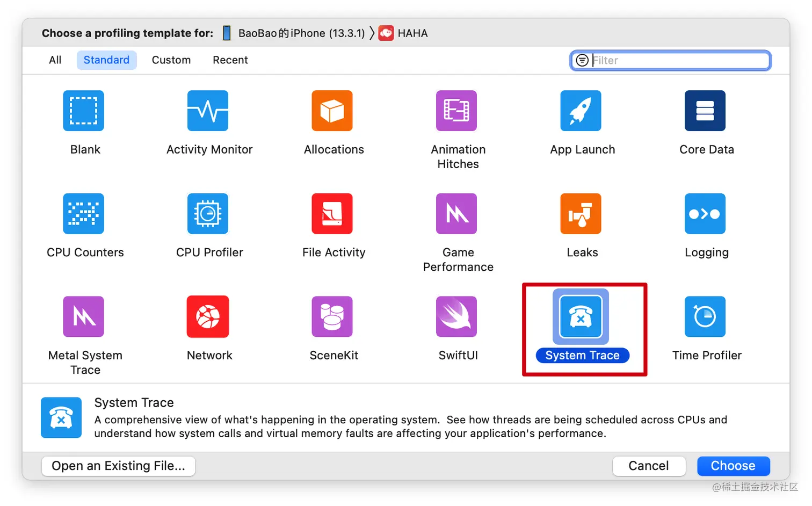Open the Recent tab
The height and width of the screenshot is (506, 812).
pyautogui.click(x=230, y=60)
